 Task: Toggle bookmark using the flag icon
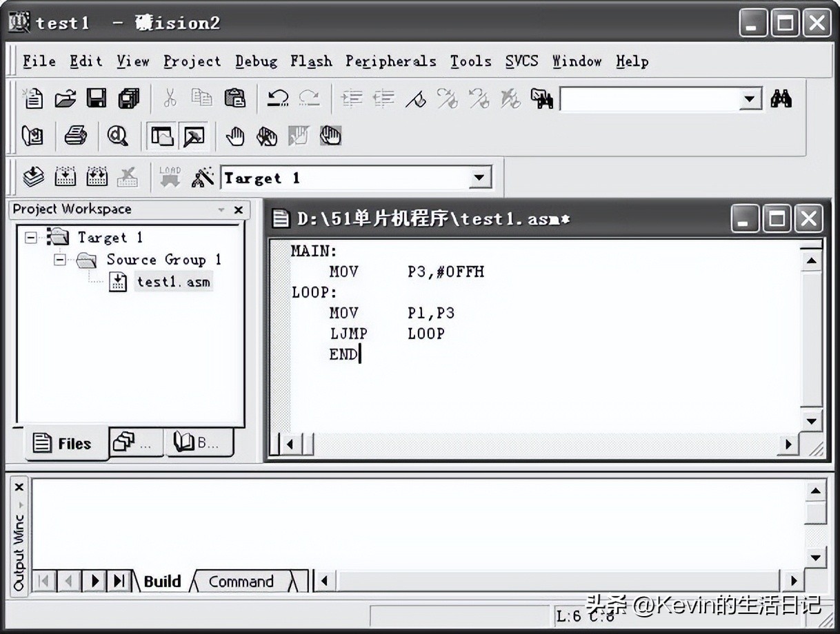point(415,99)
